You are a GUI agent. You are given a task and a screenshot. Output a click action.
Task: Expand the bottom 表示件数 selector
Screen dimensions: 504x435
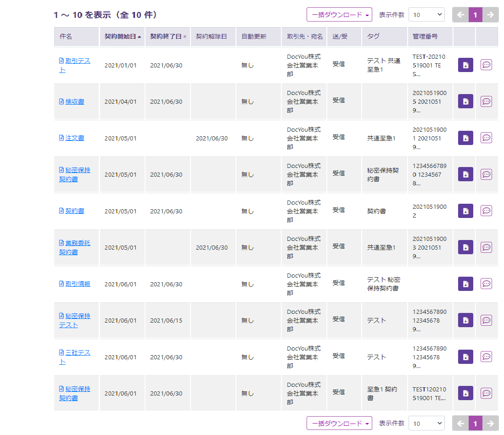(x=426, y=424)
